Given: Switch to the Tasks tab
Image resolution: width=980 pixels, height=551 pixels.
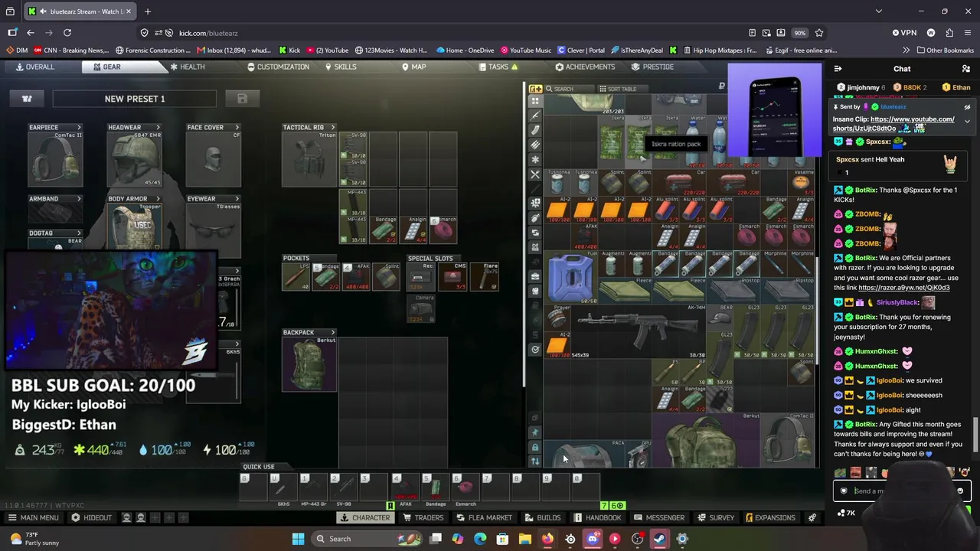Looking at the screenshot, I should click(x=498, y=67).
